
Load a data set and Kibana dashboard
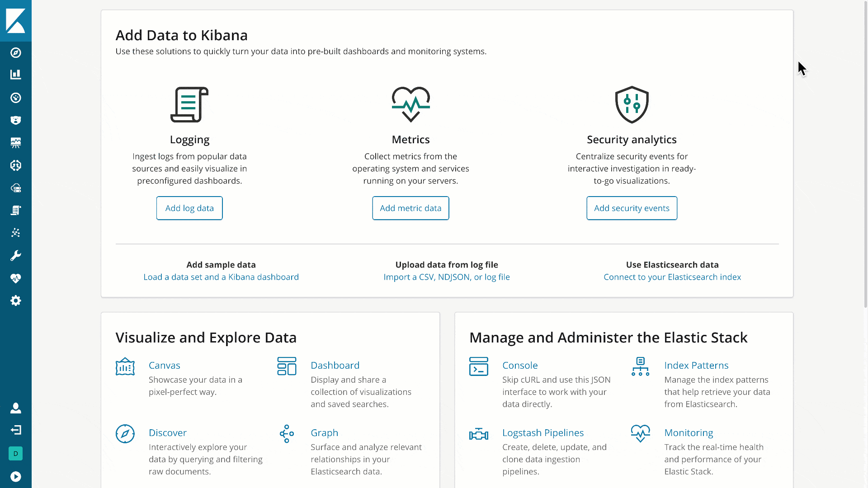[221, 277]
